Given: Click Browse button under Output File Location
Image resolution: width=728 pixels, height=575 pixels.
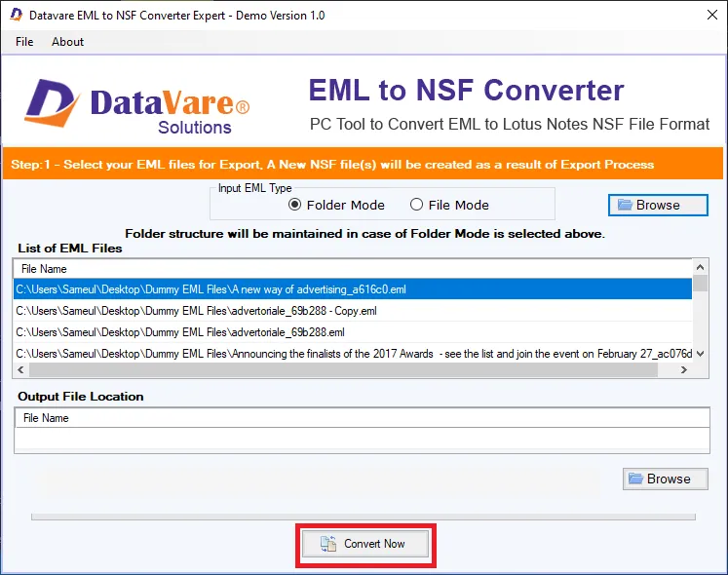Looking at the screenshot, I should pyautogui.click(x=666, y=479).
